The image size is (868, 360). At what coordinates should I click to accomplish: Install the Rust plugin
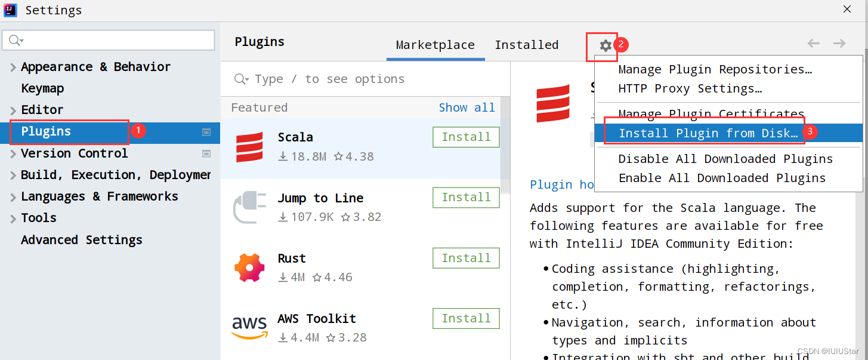coord(466,258)
